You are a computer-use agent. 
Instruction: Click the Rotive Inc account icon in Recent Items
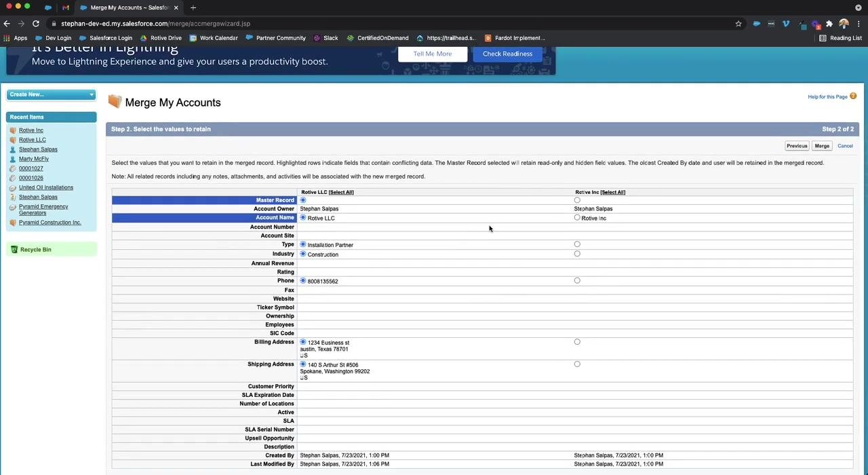tap(13, 130)
